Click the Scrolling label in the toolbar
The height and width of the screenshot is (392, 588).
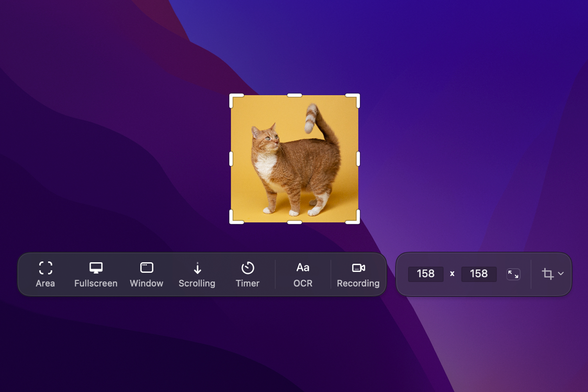pyautogui.click(x=197, y=283)
